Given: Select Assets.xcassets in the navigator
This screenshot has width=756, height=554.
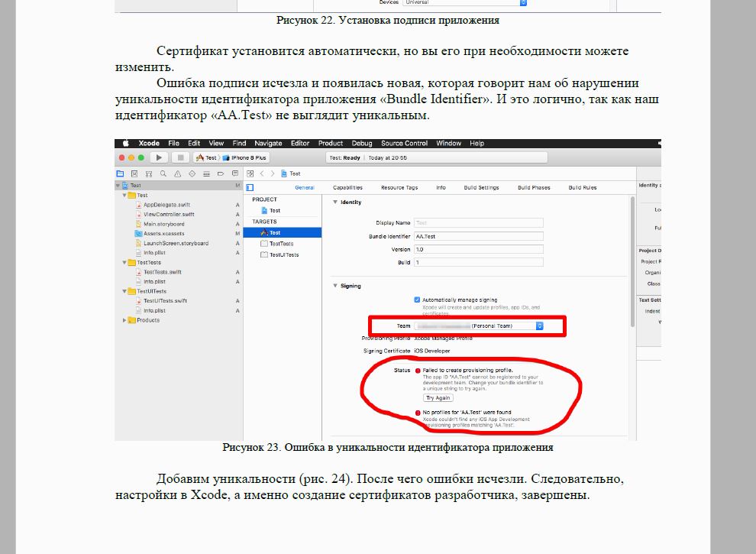Looking at the screenshot, I should point(164,234).
